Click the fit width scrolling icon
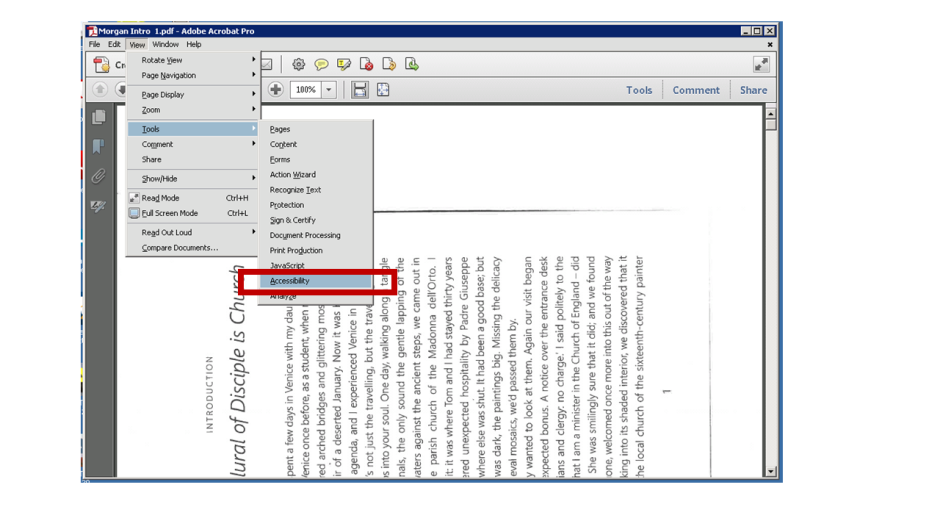Viewport: 940px width, 529px height. click(x=360, y=90)
